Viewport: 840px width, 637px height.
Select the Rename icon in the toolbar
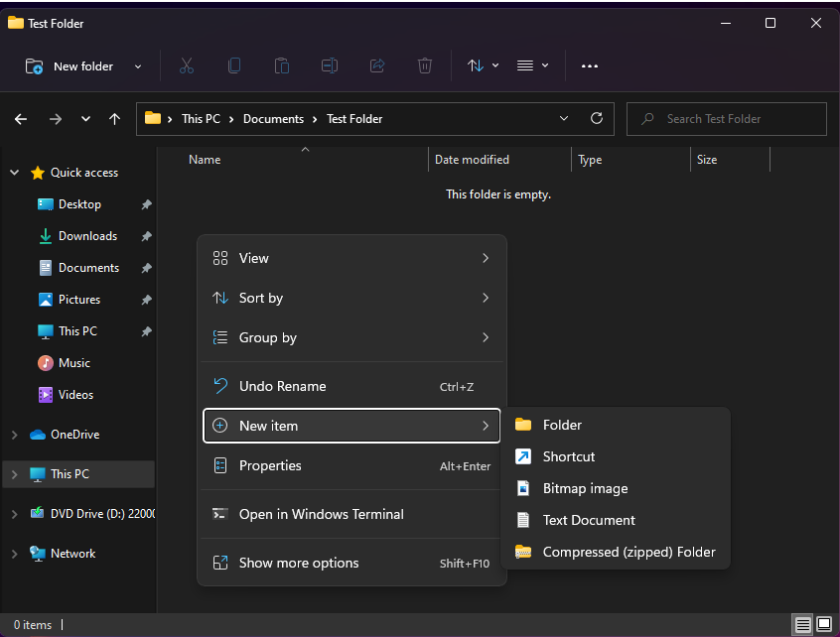[x=329, y=65]
